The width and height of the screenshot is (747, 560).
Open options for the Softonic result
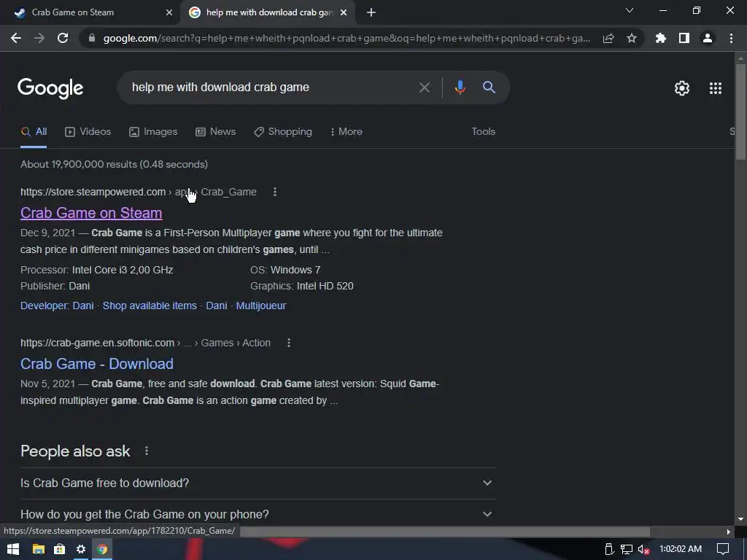tap(289, 343)
